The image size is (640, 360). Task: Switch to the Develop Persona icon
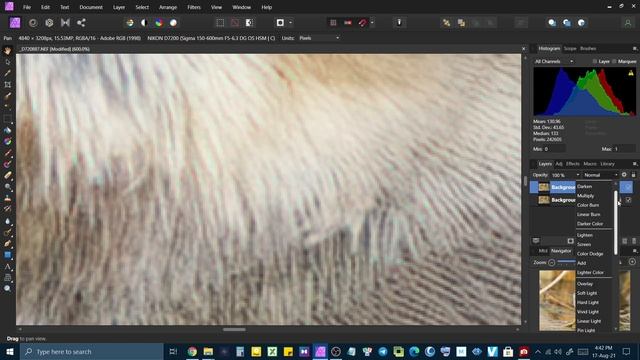point(49,23)
